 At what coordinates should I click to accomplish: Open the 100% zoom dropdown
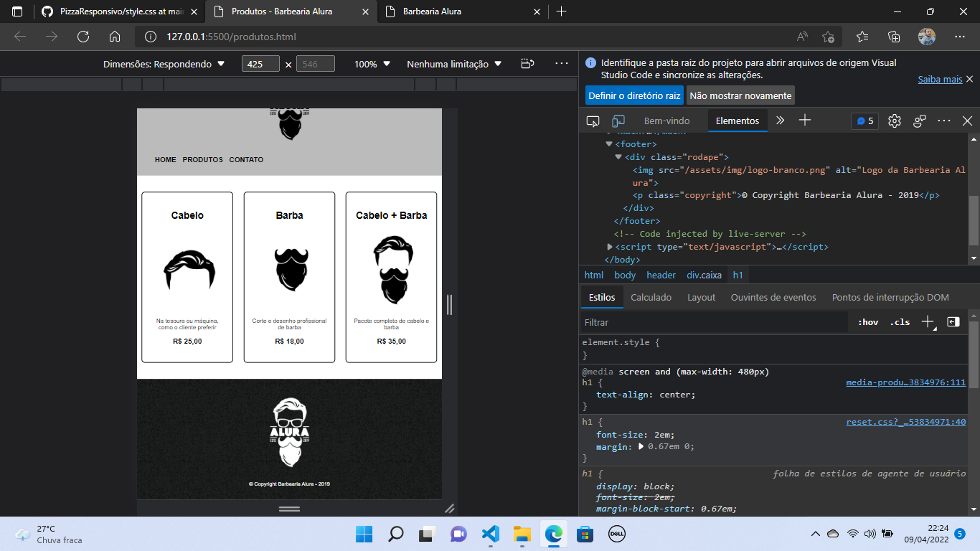click(372, 64)
